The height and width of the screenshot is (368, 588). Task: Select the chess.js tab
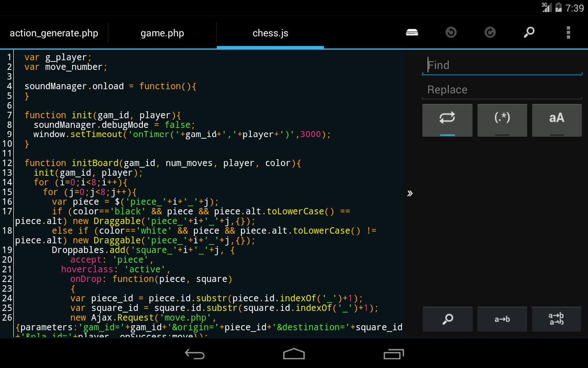point(270,33)
